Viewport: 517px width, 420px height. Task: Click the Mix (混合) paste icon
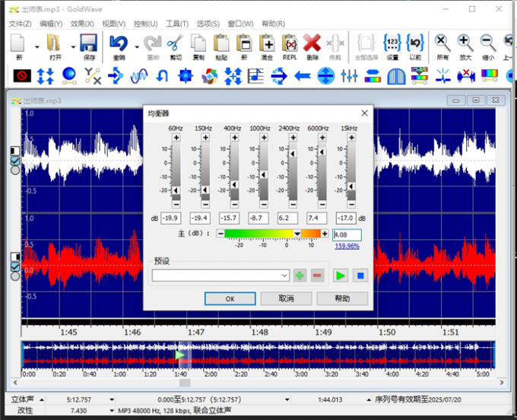tap(267, 43)
